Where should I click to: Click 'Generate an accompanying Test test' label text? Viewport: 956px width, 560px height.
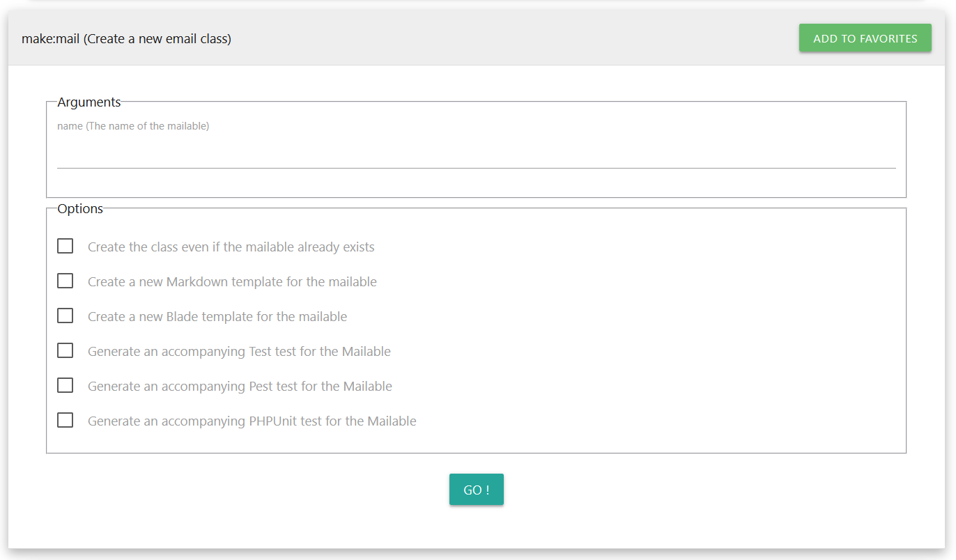pos(239,352)
